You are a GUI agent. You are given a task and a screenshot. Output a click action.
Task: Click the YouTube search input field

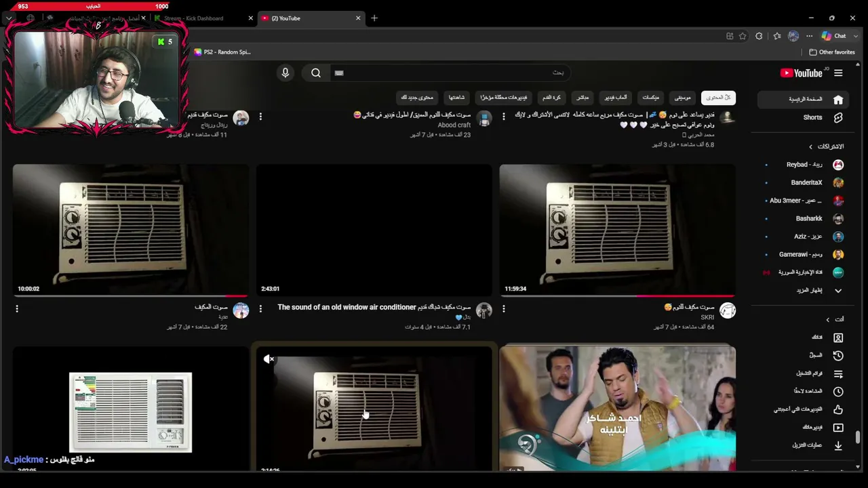(x=451, y=73)
